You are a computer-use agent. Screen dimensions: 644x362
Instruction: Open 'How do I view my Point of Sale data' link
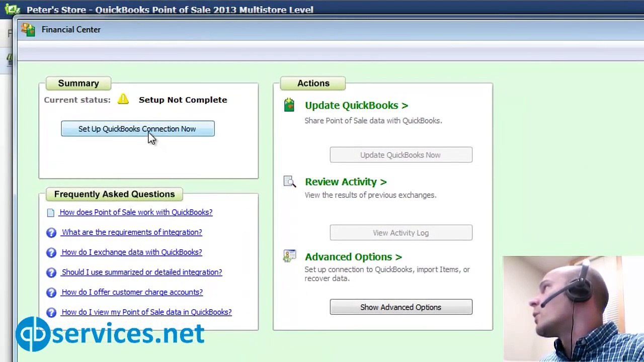tap(146, 312)
